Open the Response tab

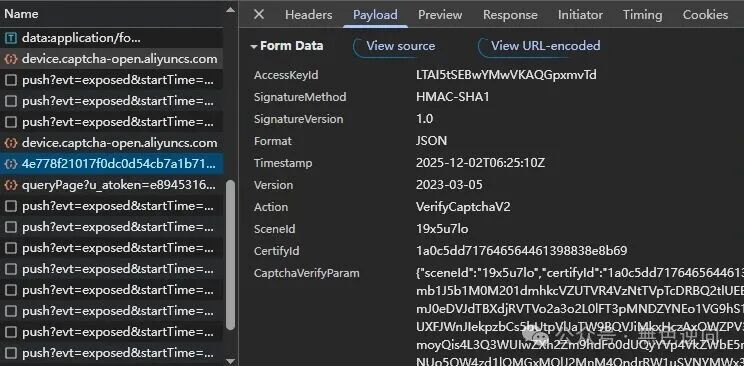(510, 15)
